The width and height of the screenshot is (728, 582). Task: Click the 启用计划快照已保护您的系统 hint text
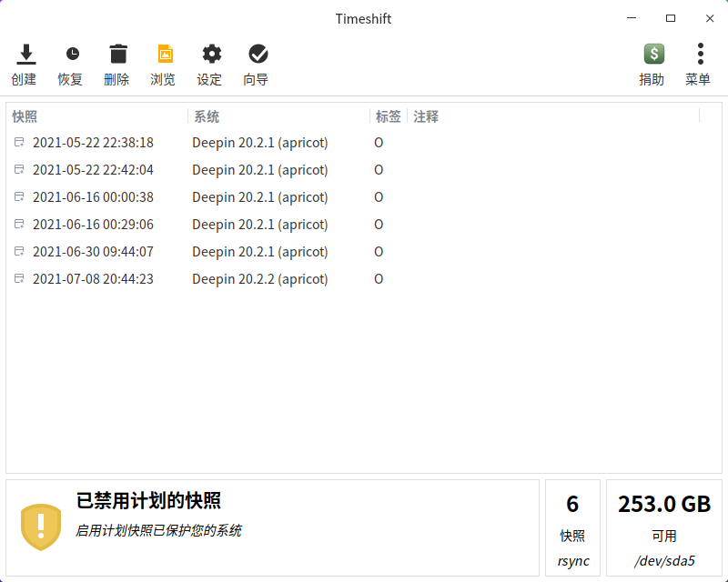[x=158, y=530]
